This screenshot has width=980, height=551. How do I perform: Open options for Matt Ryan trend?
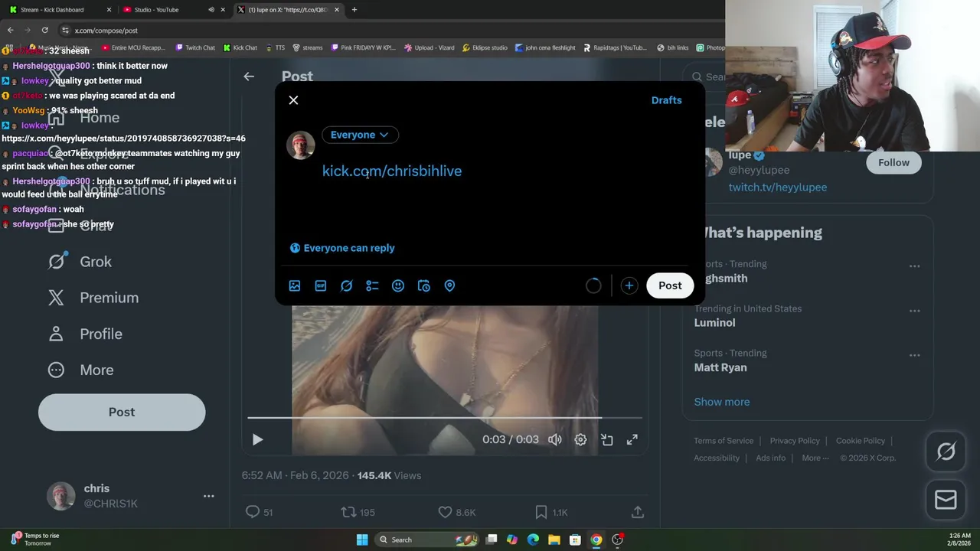point(914,356)
